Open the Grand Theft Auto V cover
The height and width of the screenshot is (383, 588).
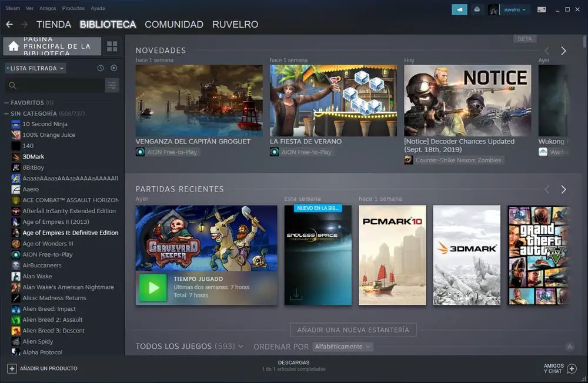[x=539, y=255]
